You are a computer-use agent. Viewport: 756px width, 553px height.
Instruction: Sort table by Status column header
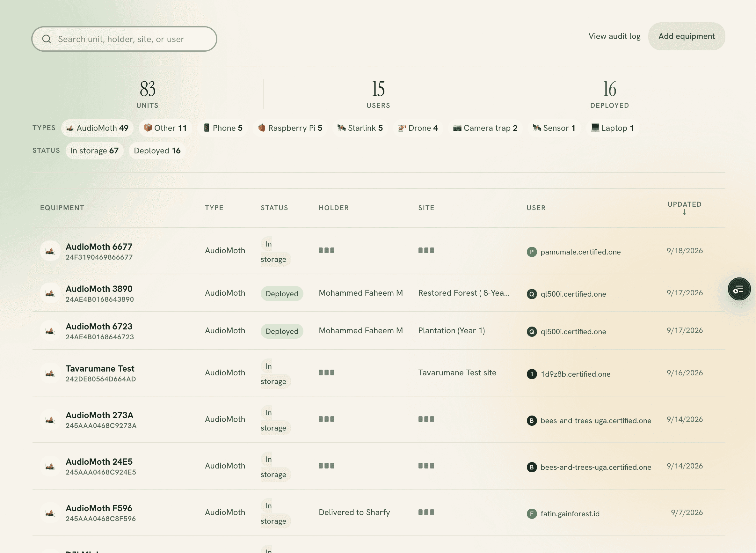[274, 208]
